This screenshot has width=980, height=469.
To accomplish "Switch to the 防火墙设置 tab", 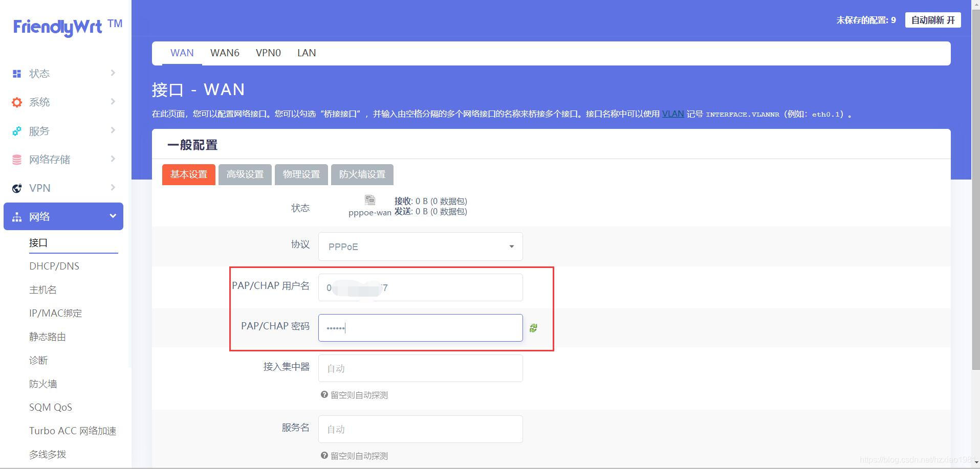I will click(x=362, y=174).
